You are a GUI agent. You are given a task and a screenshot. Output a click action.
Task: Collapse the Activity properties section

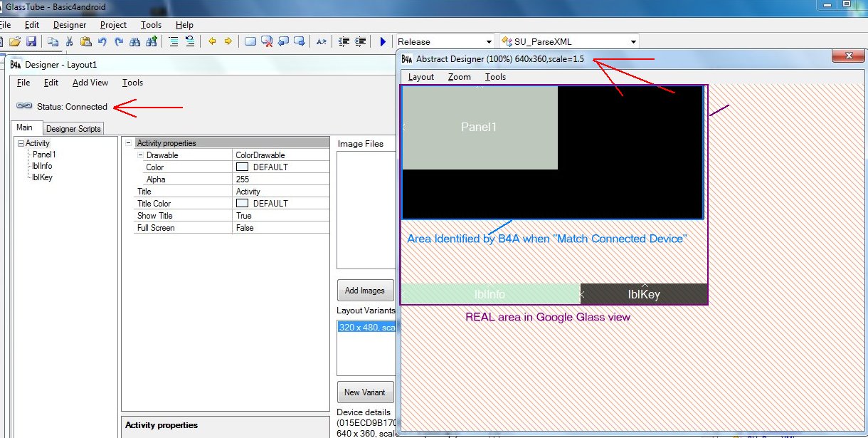pos(128,142)
